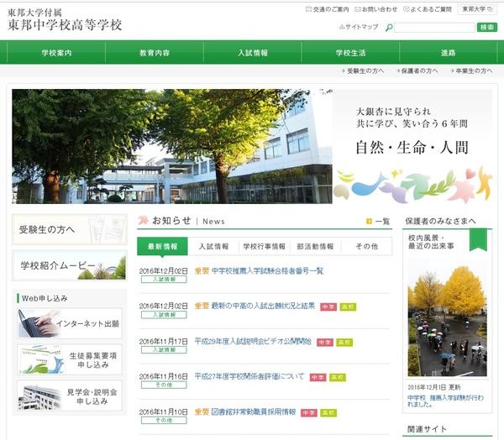Click the 一覧 arrow icon in news header
The image size is (504, 440).
tap(369, 222)
